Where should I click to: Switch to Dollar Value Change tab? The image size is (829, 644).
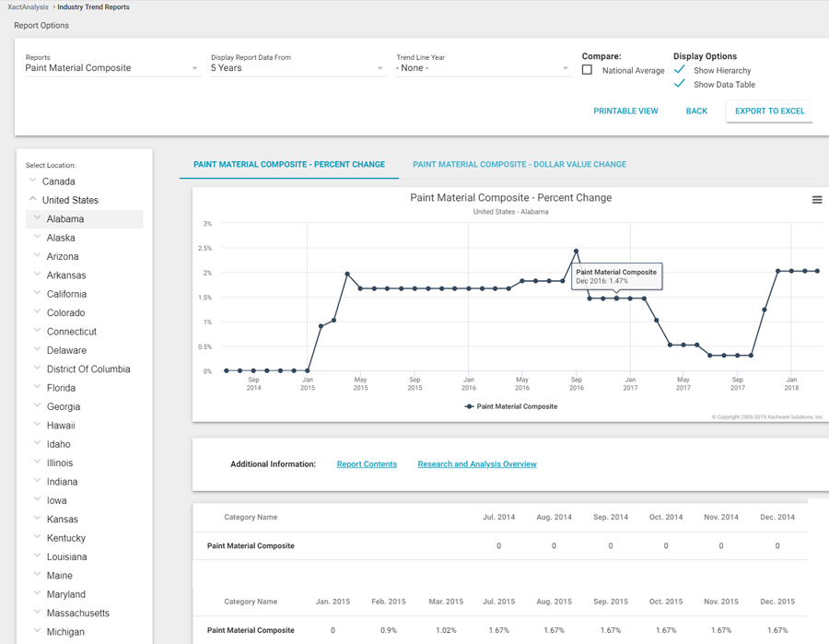520,164
